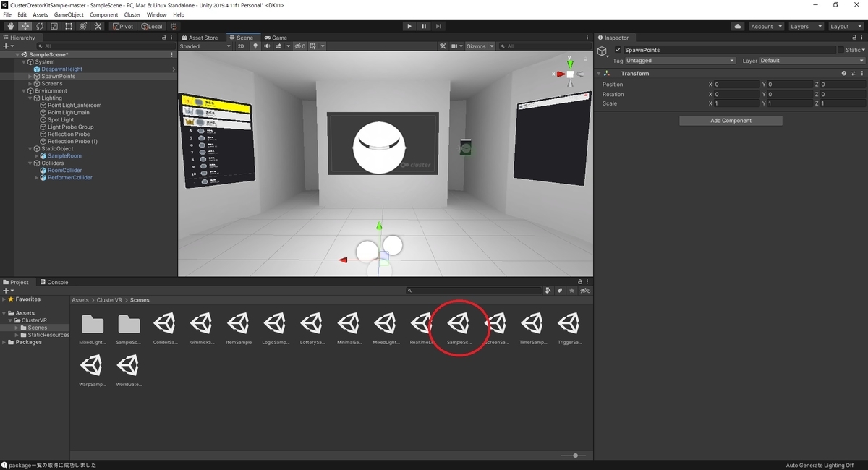Select DespawnHeight in Hierarchy
The image size is (868, 470).
[61, 69]
